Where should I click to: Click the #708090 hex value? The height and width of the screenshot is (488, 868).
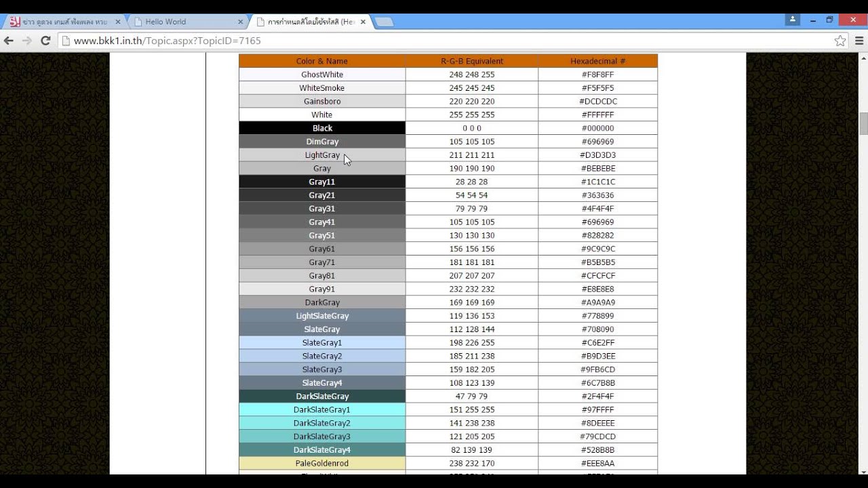point(597,329)
